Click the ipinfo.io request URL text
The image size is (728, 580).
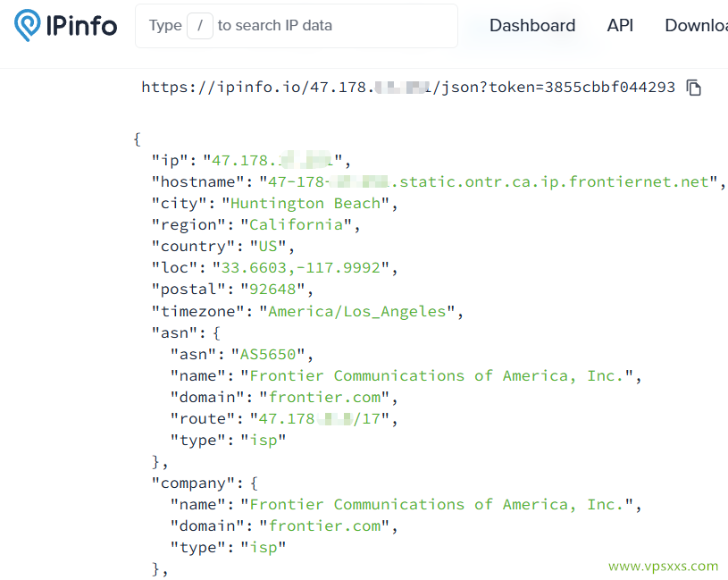click(x=408, y=88)
